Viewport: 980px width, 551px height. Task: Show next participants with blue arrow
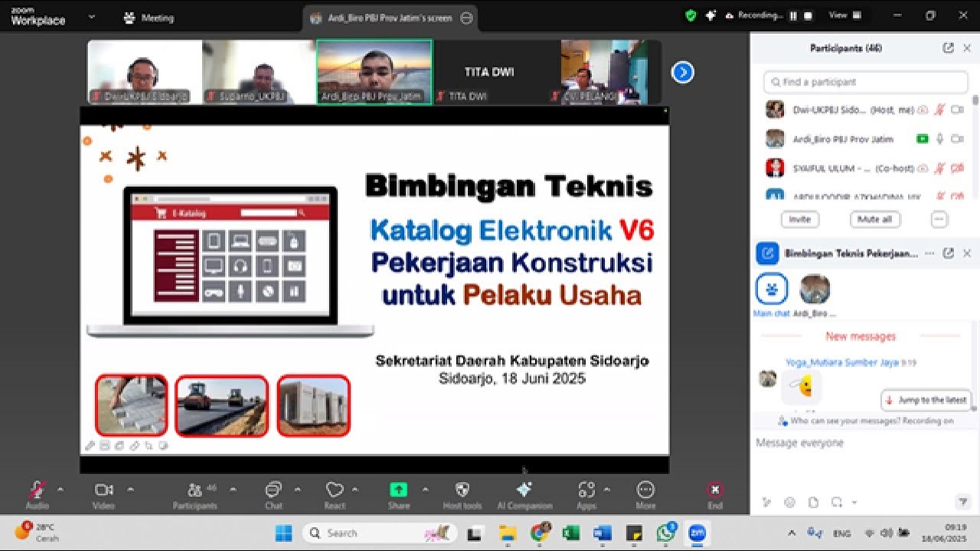coord(682,72)
